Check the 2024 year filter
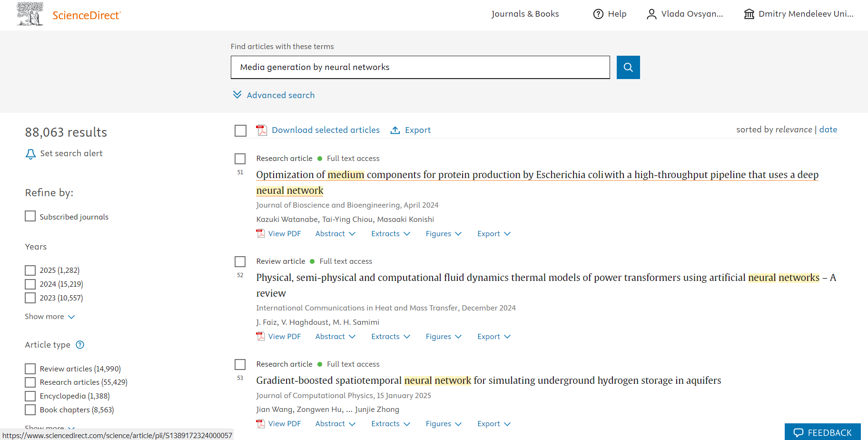 30,284
